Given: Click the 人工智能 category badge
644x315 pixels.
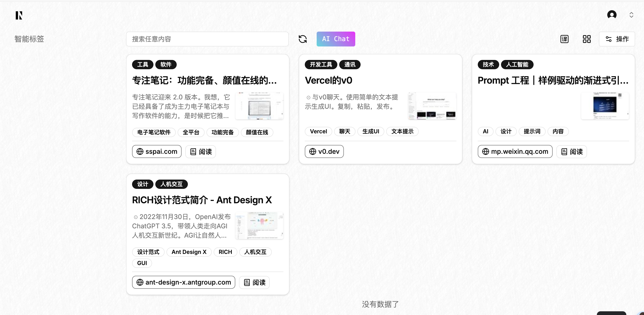Looking at the screenshot, I should click(517, 65).
